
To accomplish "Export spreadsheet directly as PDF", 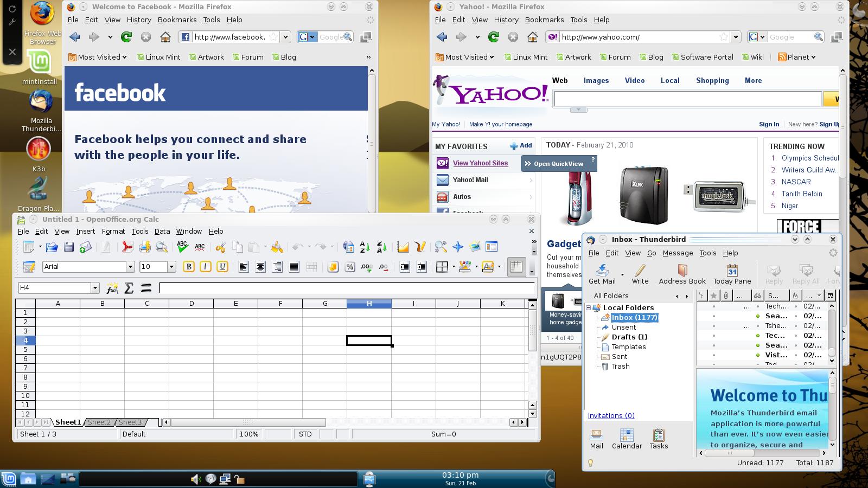I will [x=127, y=247].
